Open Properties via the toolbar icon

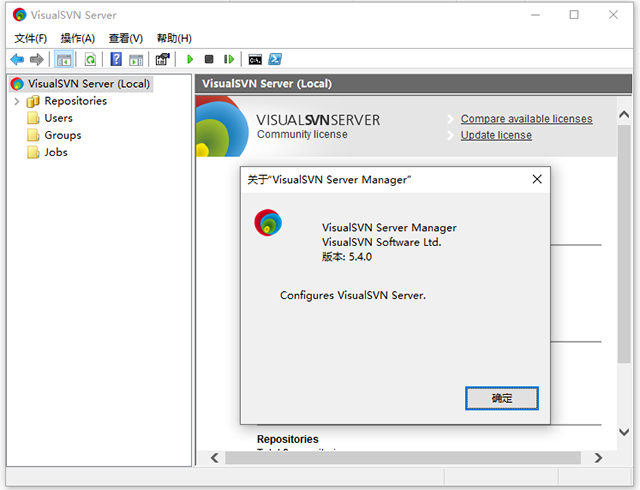point(162,60)
